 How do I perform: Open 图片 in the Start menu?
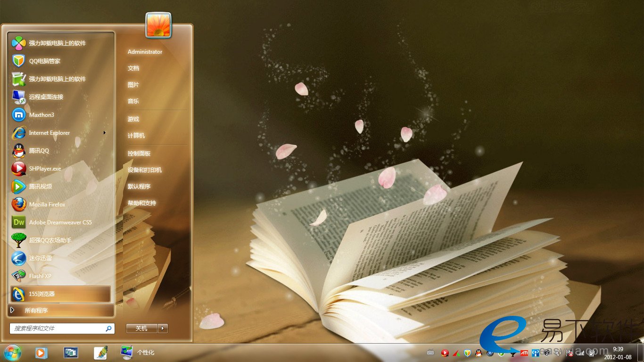(x=133, y=85)
